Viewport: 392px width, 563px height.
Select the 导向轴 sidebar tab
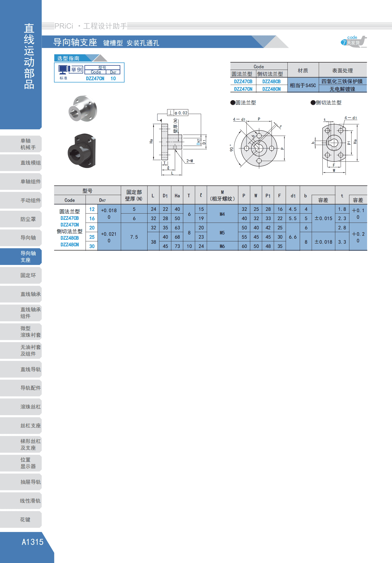(x=21, y=238)
